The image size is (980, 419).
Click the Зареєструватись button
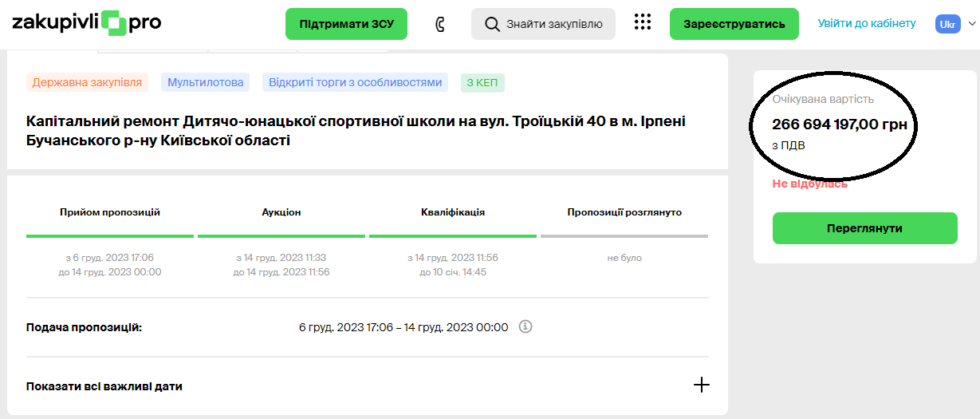(734, 24)
